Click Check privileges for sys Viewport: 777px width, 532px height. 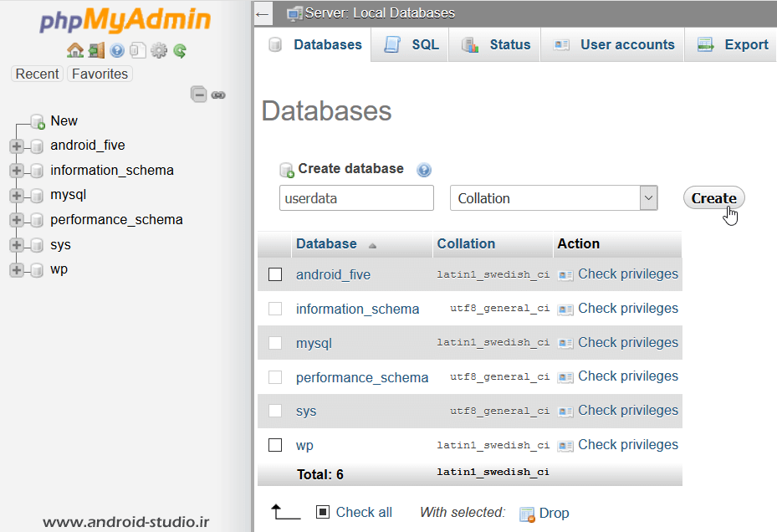[x=628, y=411]
